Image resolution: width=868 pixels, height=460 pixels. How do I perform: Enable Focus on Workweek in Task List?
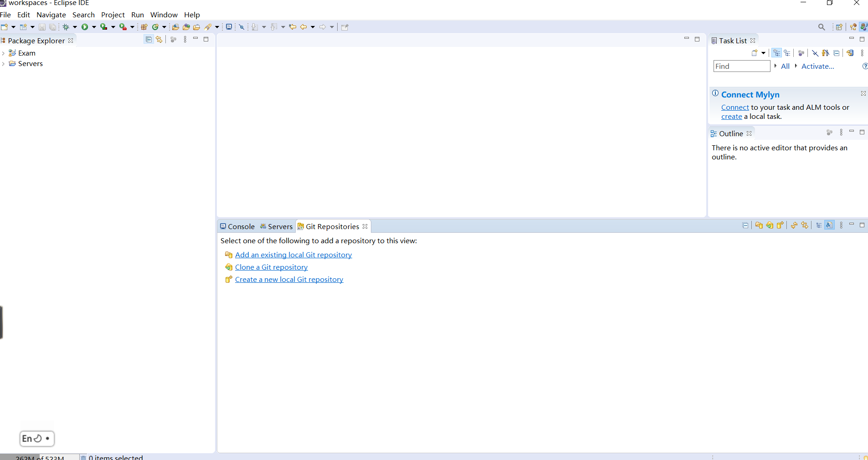pyautogui.click(x=801, y=53)
